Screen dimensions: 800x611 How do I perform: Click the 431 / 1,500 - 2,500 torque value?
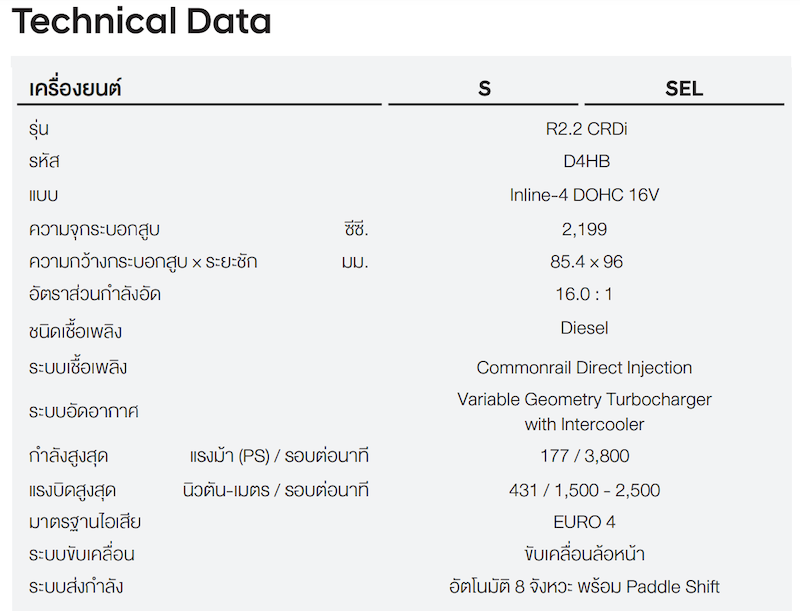(584, 490)
